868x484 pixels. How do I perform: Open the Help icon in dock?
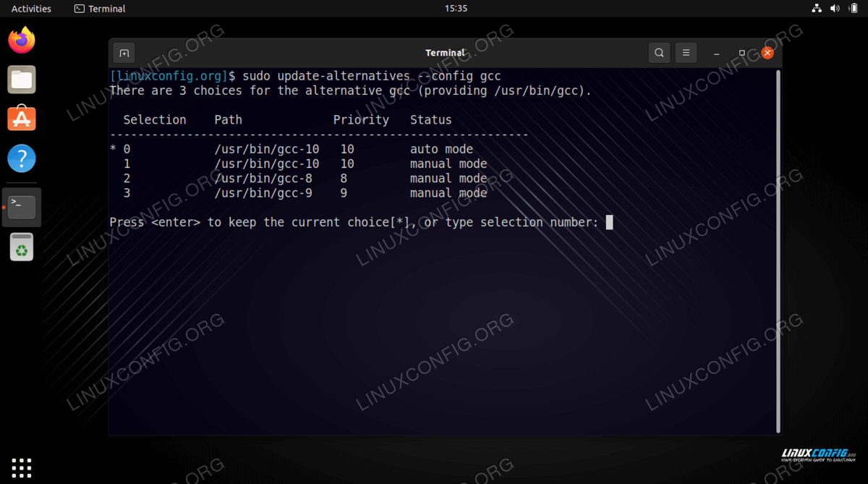point(22,158)
